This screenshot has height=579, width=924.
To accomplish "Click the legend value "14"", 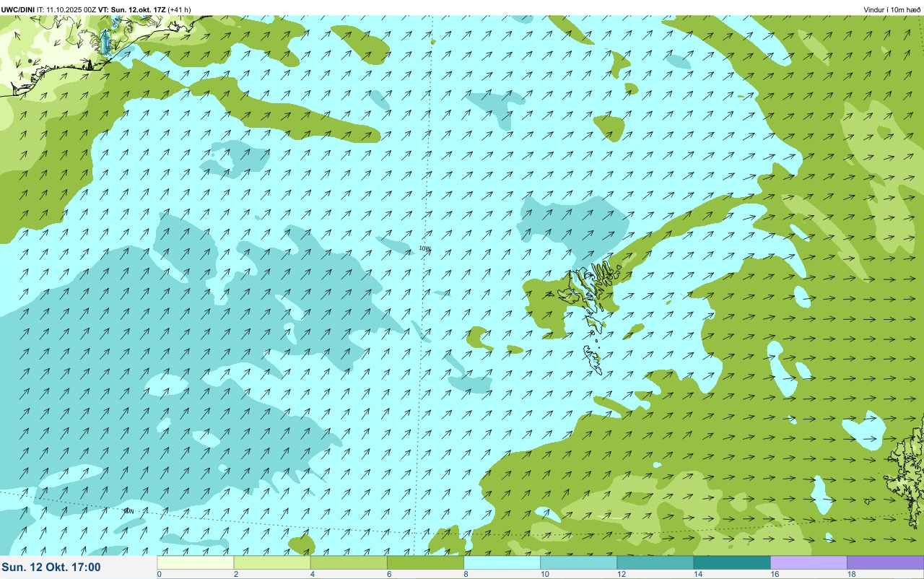I will 697,574.
